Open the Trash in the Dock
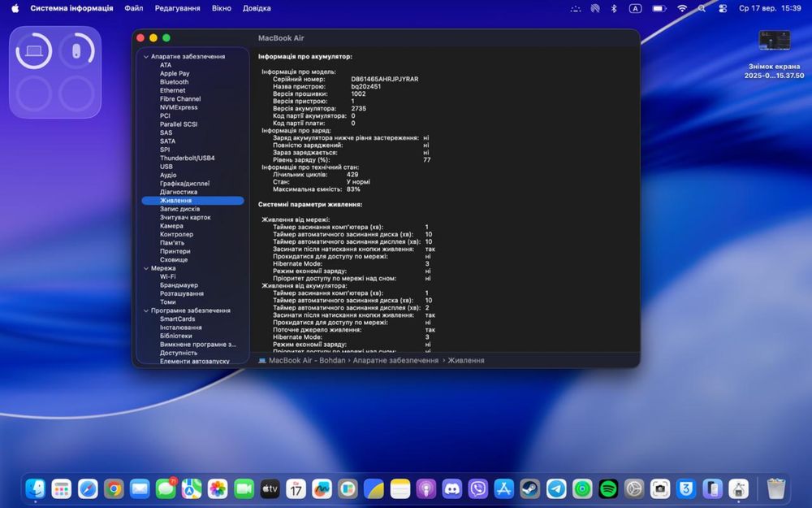 click(775, 488)
